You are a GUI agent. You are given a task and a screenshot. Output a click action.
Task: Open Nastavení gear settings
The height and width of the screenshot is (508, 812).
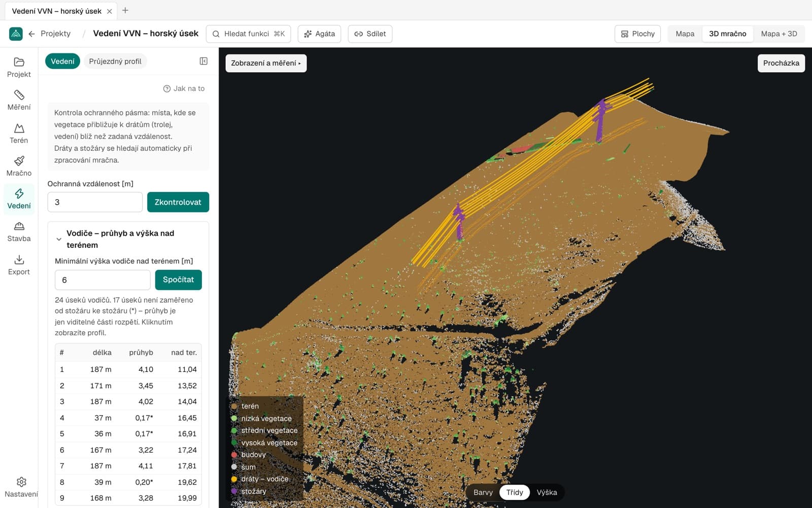tap(21, 487)
